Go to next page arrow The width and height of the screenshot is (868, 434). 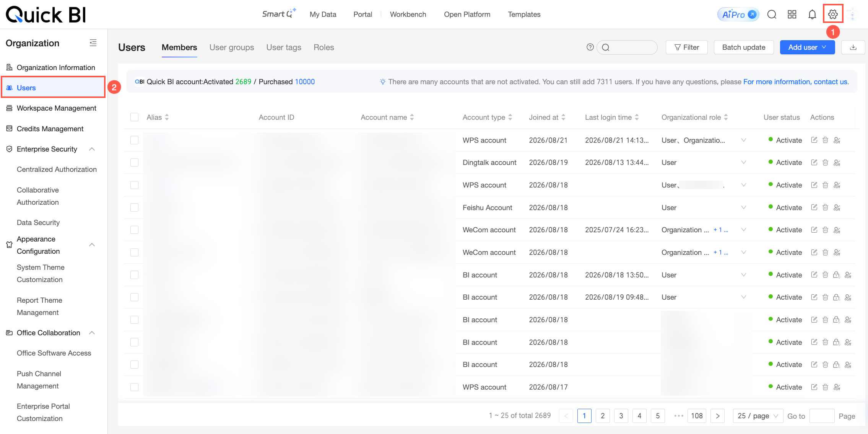pos(718,416)
